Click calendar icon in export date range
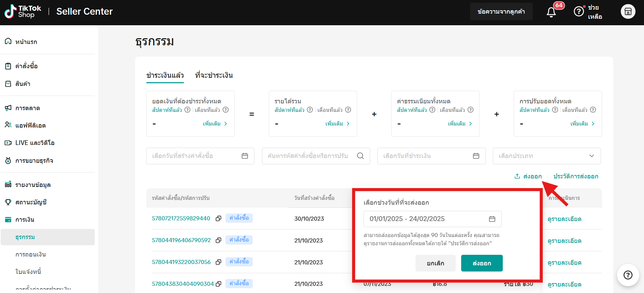 [492, 219]
